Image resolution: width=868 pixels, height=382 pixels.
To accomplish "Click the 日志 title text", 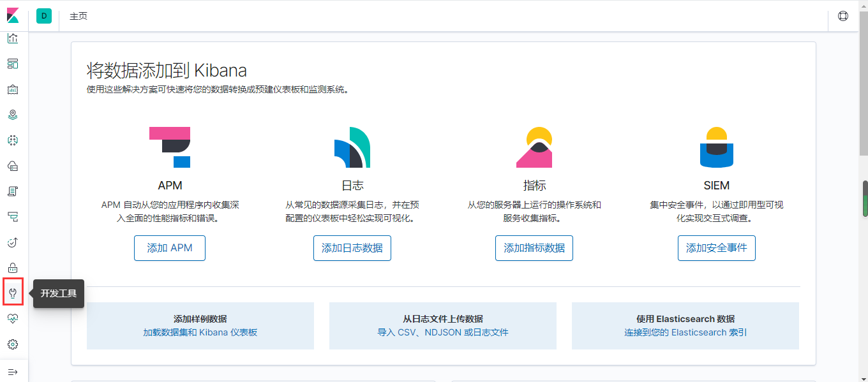I will click(352, 186).
